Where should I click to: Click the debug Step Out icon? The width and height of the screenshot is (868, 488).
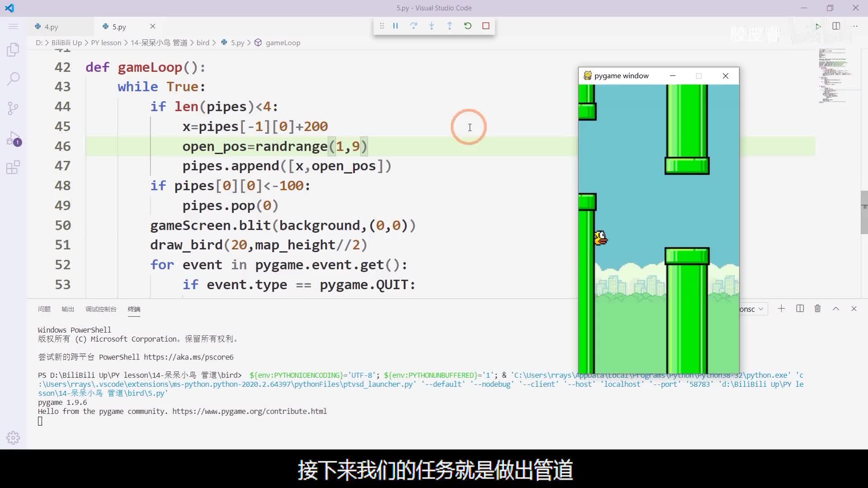(450, 26)
